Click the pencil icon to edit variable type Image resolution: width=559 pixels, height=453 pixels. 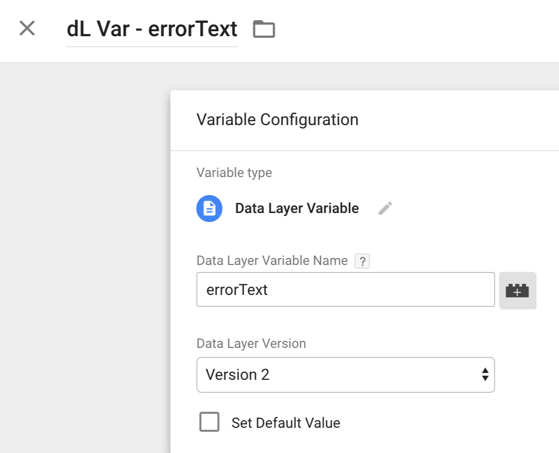tap(385, 209)
